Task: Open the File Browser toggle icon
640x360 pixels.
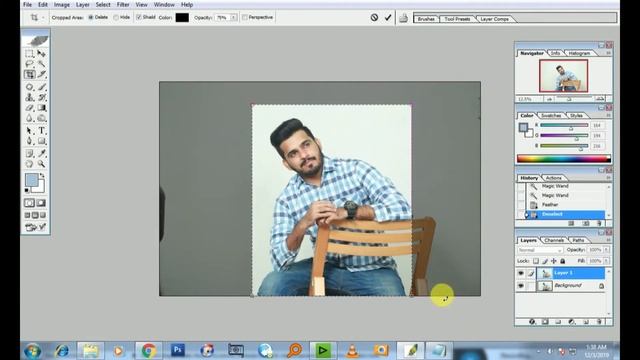Action: click(403, 18)
